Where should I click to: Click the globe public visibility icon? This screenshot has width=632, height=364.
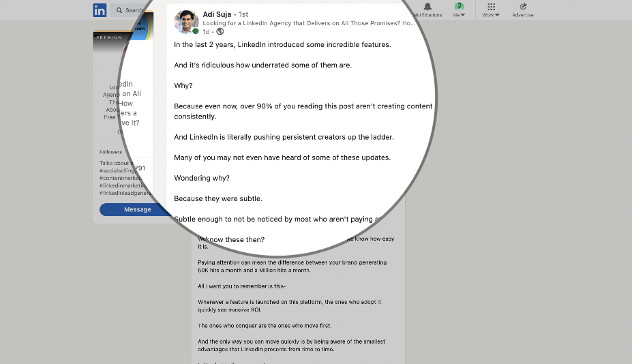click(220, 31)
